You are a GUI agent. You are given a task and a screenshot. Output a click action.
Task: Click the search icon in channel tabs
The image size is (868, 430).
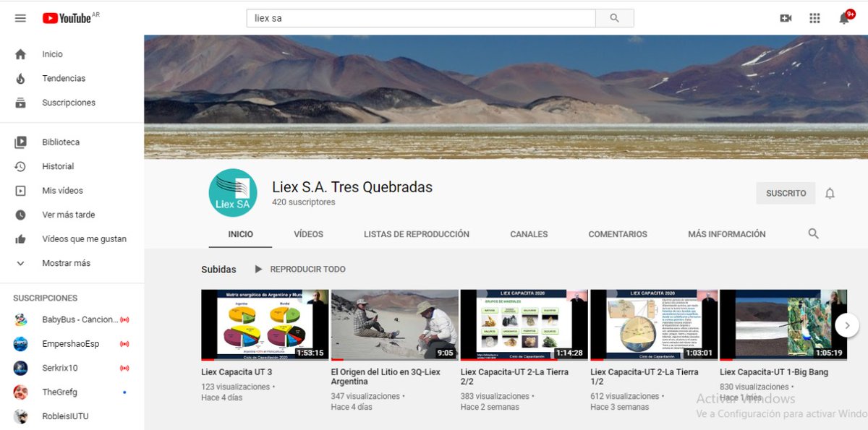813,233
